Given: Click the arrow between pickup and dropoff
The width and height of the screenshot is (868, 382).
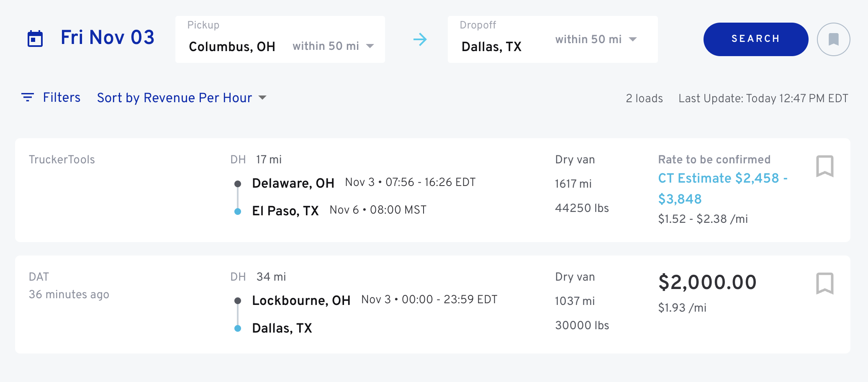Looking at the screenshot, I should (420, 39).
